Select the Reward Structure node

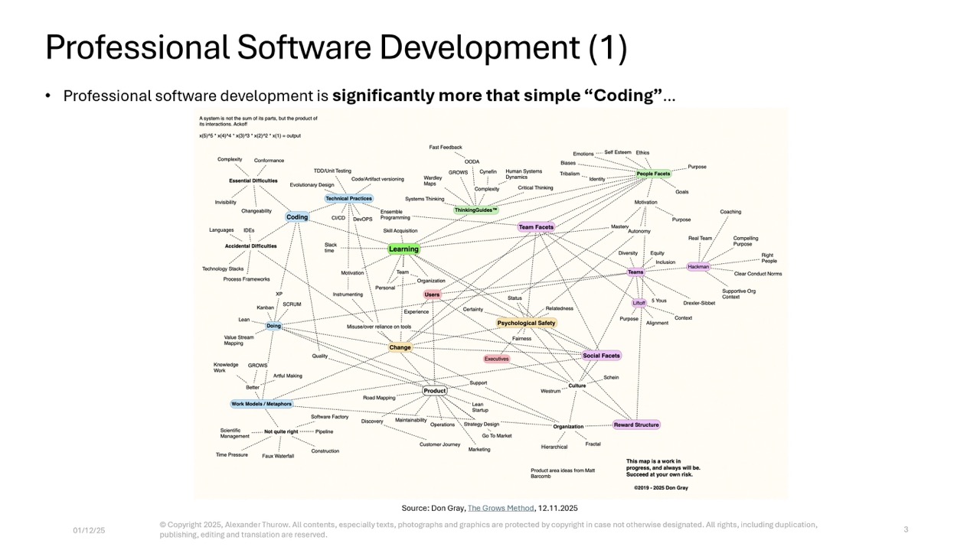[636, 425]
